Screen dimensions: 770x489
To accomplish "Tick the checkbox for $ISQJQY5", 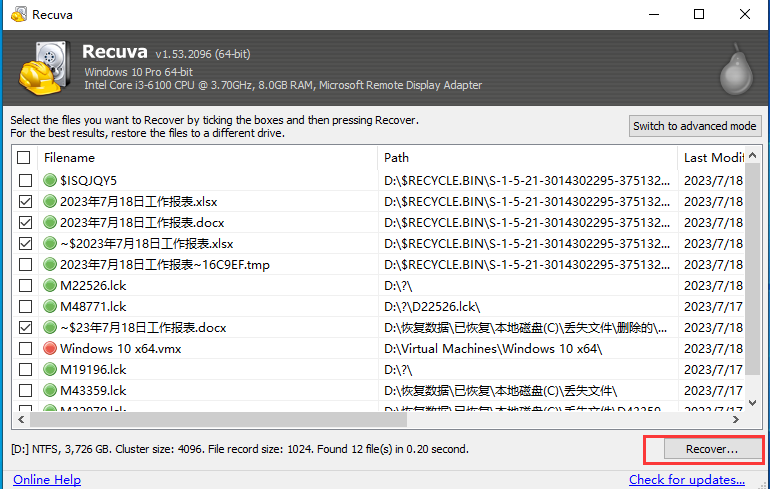I will (26, 181).
